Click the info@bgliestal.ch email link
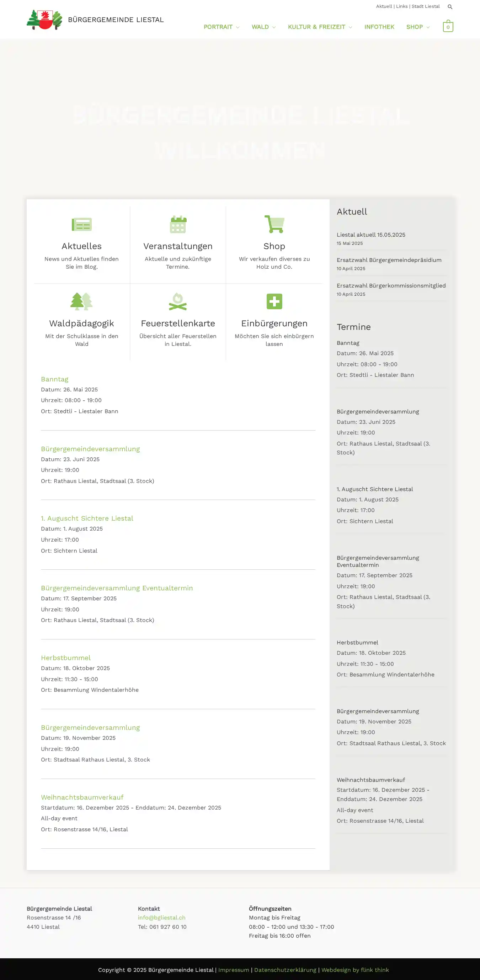The image size is (480, 980). click(x=161, y=918)
